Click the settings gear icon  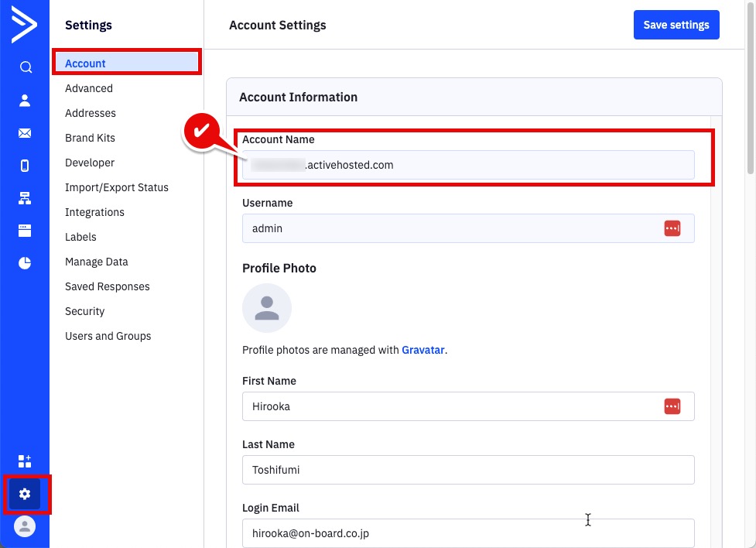[x=25, y=494]
